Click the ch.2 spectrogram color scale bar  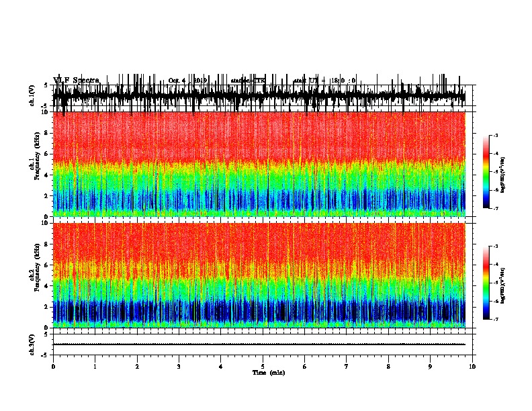pos(486,283)
